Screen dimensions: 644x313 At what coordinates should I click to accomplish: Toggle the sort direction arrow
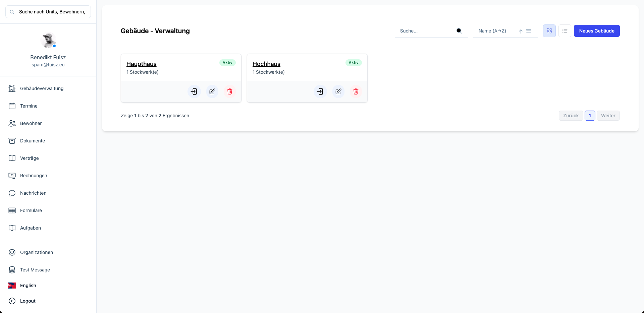(x=520, y=31)
